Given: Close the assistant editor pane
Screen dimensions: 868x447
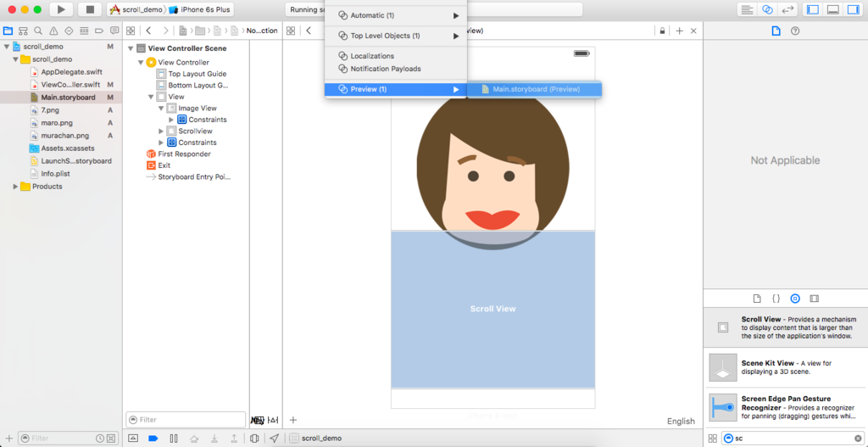Looking at the screenshot, I should pyautogui.click(x=693, y=31).
